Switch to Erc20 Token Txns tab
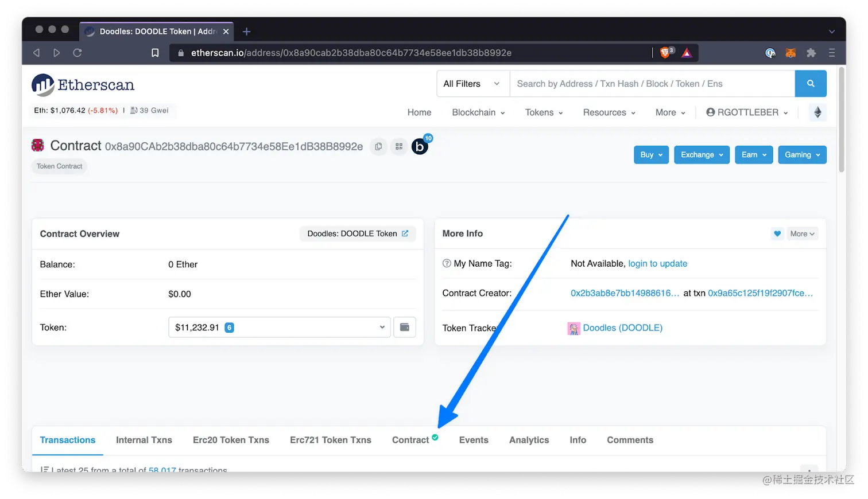 click(x=231, y=440)
